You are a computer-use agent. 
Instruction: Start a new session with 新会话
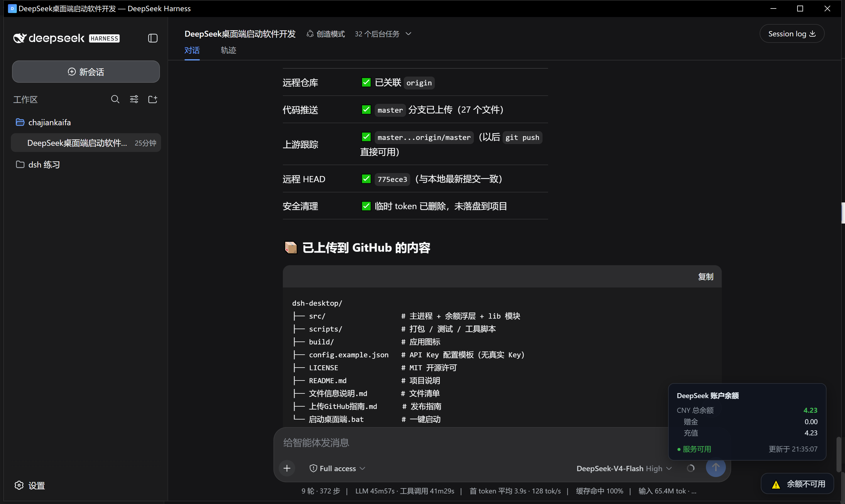pos(86,72)
